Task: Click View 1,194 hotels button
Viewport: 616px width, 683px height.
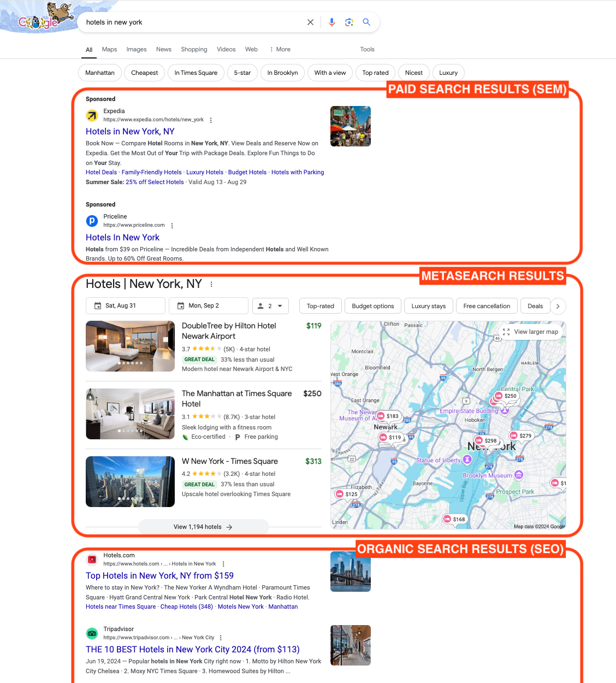Action: 203,527
